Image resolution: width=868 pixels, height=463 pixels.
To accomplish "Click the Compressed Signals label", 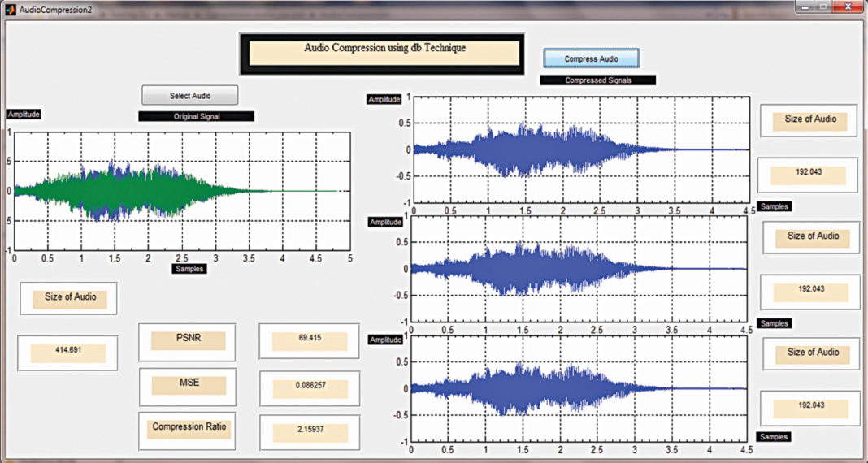I will click(597, 80).
